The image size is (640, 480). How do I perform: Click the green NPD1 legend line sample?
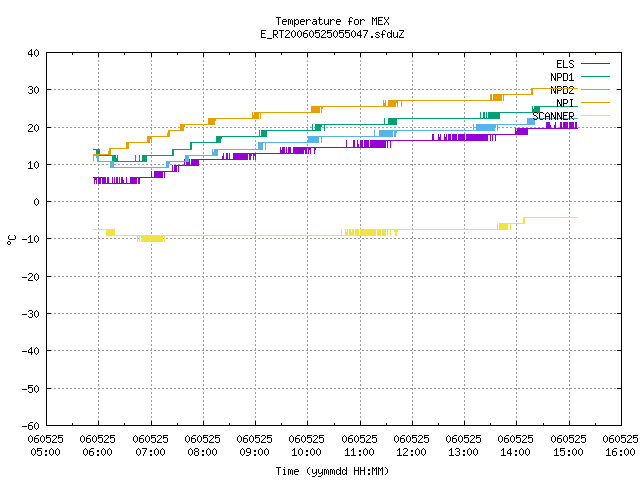pyautogui.click(x=595, y=76)
